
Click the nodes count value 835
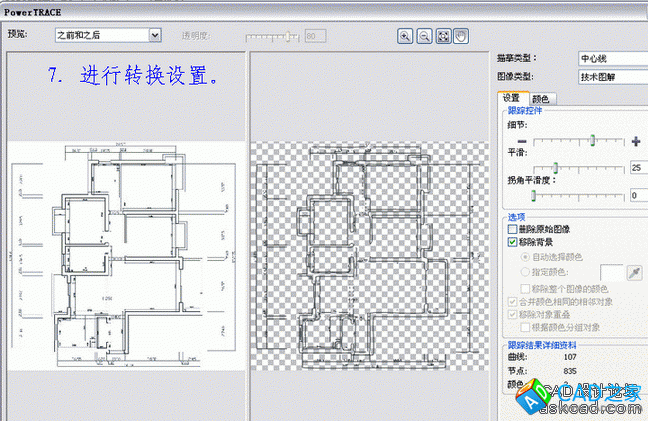(570, 371)
